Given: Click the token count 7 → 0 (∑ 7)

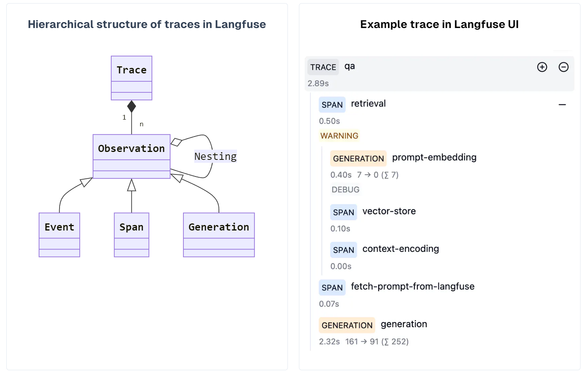Looking at the screenshot, I should [378, 175].
